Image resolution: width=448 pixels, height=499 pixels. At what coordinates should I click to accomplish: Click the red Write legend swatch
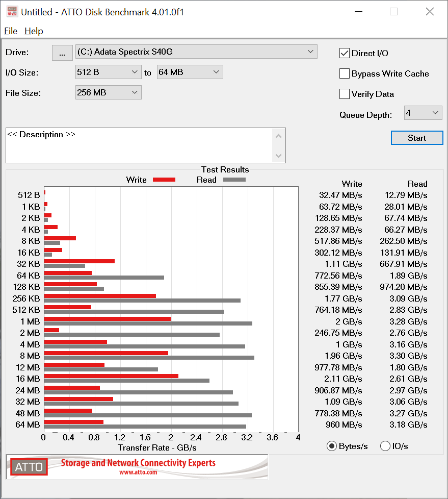164,180
